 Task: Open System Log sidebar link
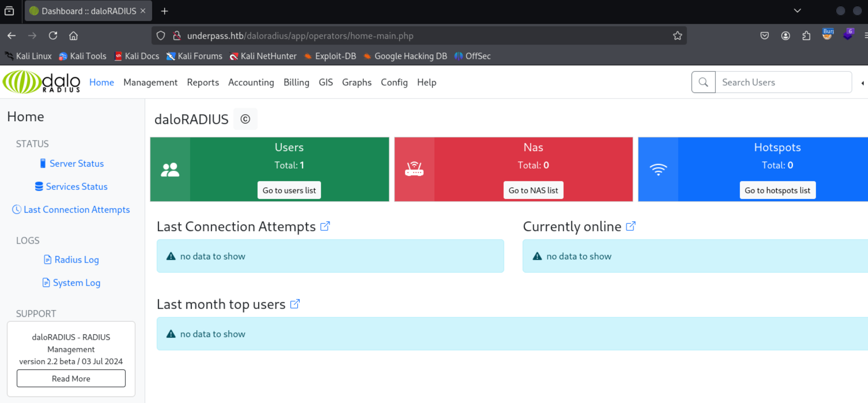pyautogui.click(x=71, y=283)
